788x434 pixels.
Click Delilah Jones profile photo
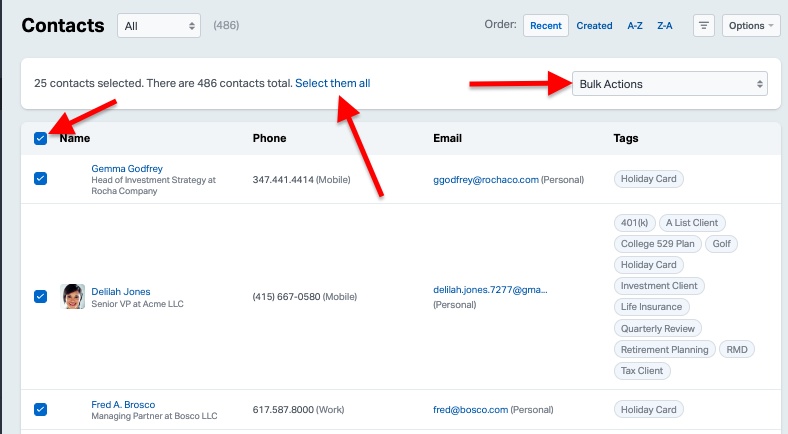pos(72,296)
